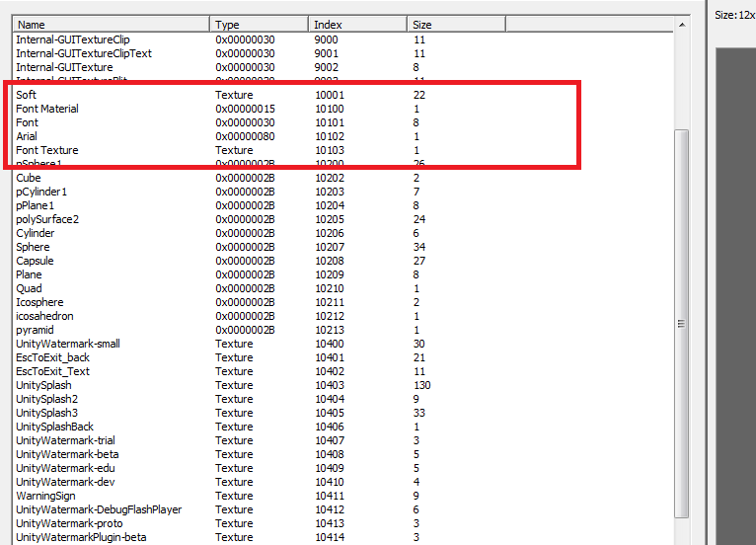Select the Font Texture row
The image size is (756, 545).
pyautogui.click(x=46, y=150)
